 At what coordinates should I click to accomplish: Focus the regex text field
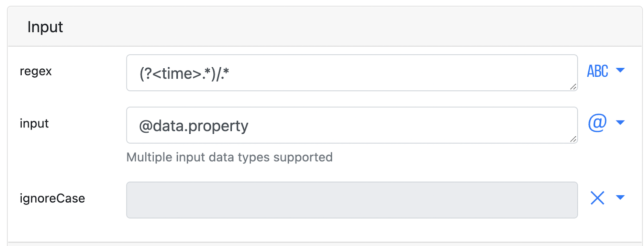tap(352, 73)
